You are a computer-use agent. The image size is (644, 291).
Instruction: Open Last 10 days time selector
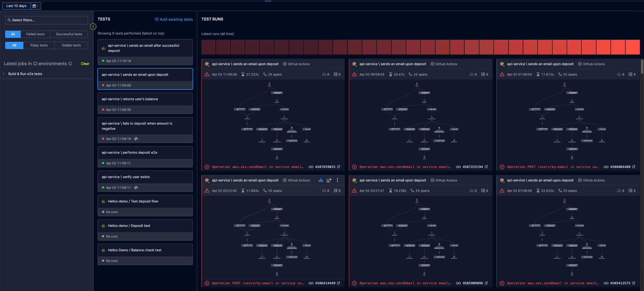coord(16,6)
